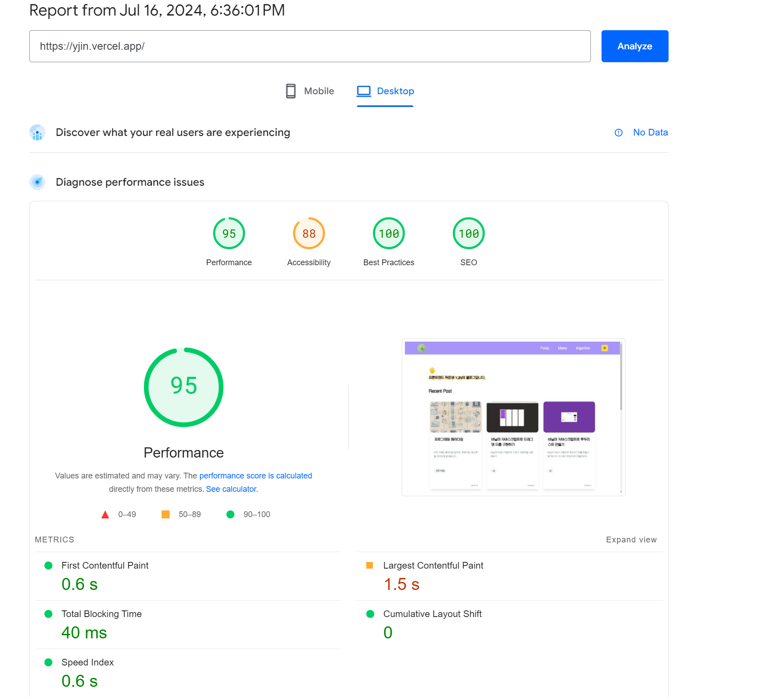Click the large Performance 95 gauge
The image size is (784, 697).
[184, 387]
